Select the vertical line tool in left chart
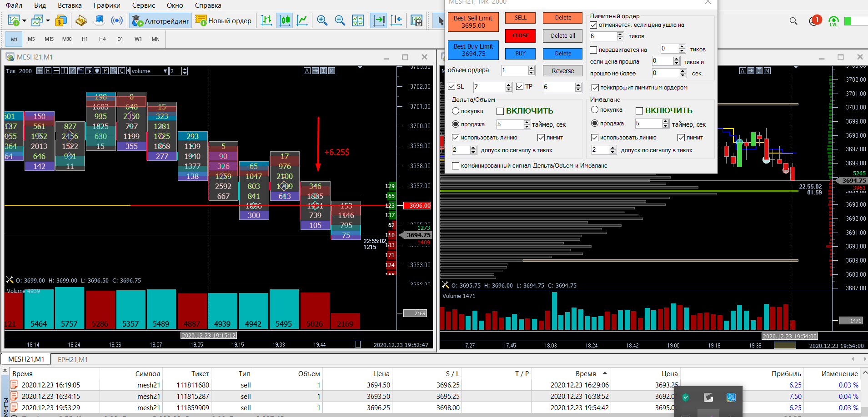The width and height of the screenshot is (868, 417). pos(64,71)
